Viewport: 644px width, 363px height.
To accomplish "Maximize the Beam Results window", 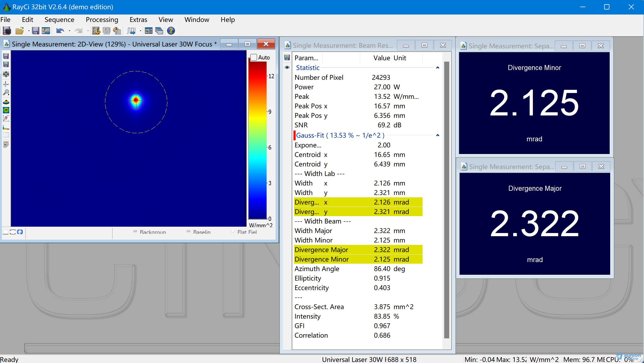I will coord(424,45).
